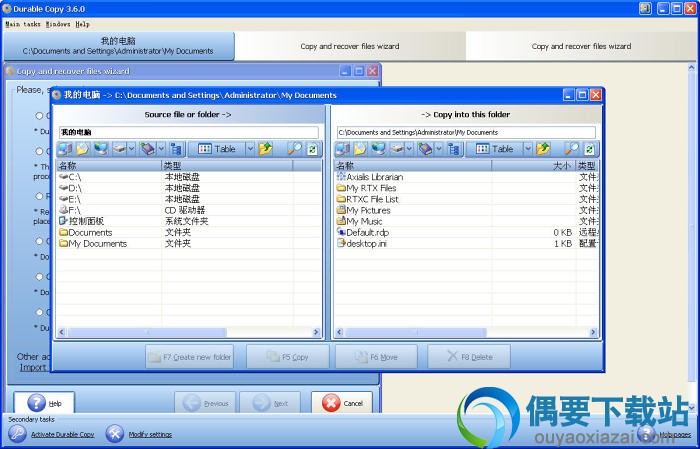
Task: Select the Documents folder in source list
Action: [x=188, y=233]
